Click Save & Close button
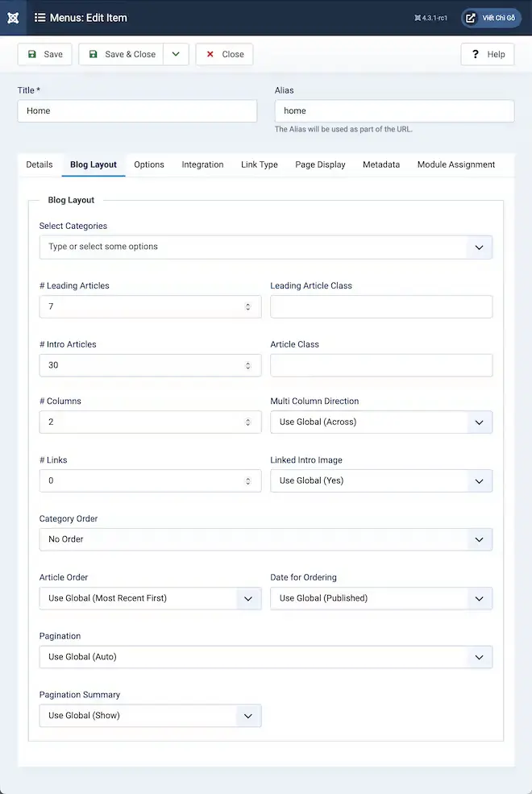 tap(121, 54)
